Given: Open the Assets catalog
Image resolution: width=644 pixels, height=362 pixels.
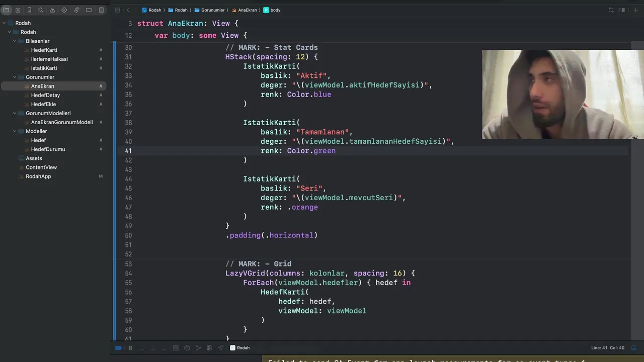Looking at the screenshot, I should coord(34,158).
